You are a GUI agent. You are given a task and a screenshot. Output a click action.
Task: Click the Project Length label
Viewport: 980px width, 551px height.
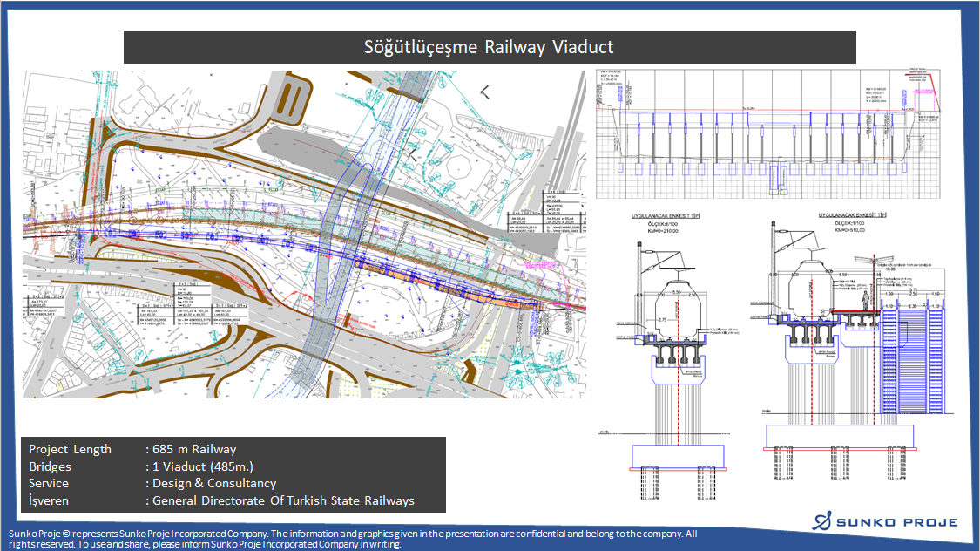tap(70, 450)
